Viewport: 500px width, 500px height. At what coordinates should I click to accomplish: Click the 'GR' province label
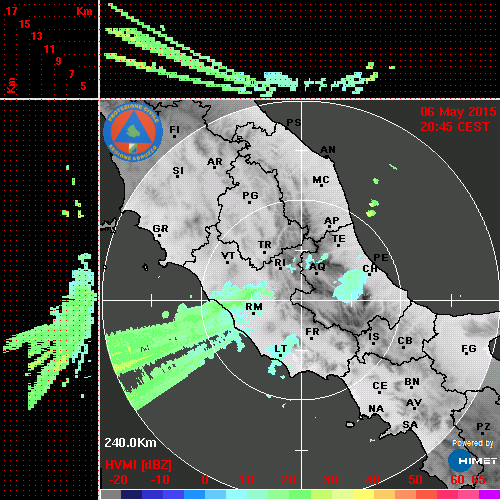click(x=160, y=229)
